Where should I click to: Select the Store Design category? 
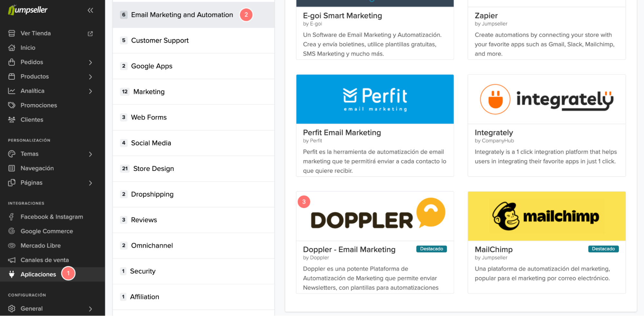click(153, 169)
